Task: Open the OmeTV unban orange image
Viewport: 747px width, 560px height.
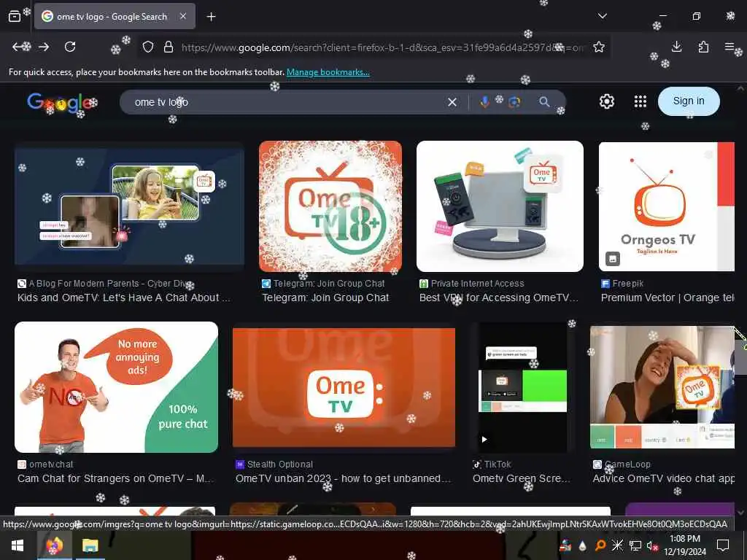Action: [x=344, y=387]
